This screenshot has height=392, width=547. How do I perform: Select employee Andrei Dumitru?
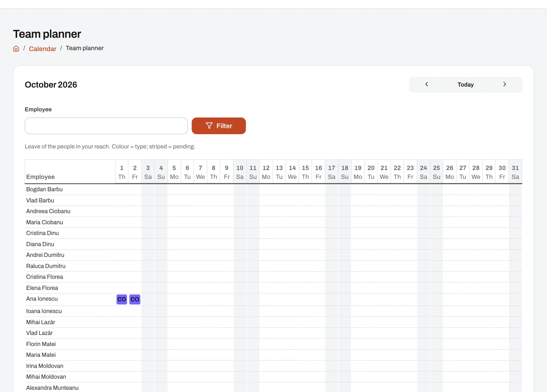tap(45, 255)
